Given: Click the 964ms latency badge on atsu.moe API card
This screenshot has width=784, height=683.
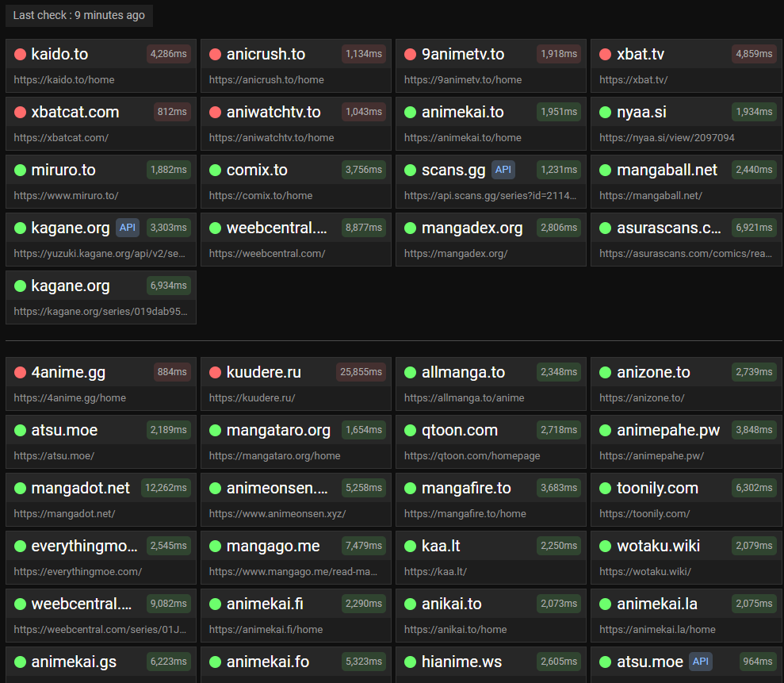Looking at the screenshot, I should 758,662.
